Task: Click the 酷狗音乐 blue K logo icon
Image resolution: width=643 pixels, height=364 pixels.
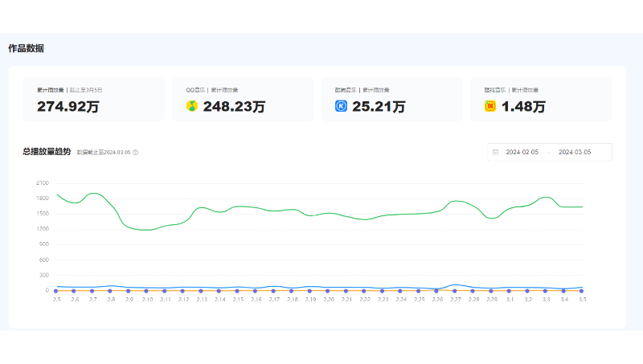Action: (x=341, y=106)
